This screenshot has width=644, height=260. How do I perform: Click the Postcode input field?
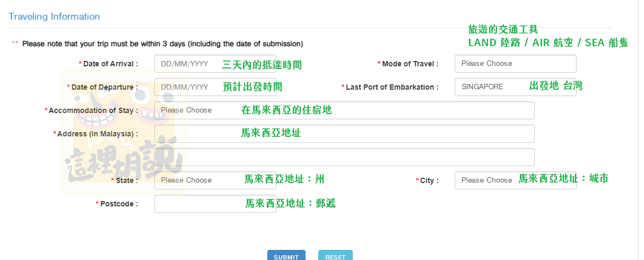(215, 204)
